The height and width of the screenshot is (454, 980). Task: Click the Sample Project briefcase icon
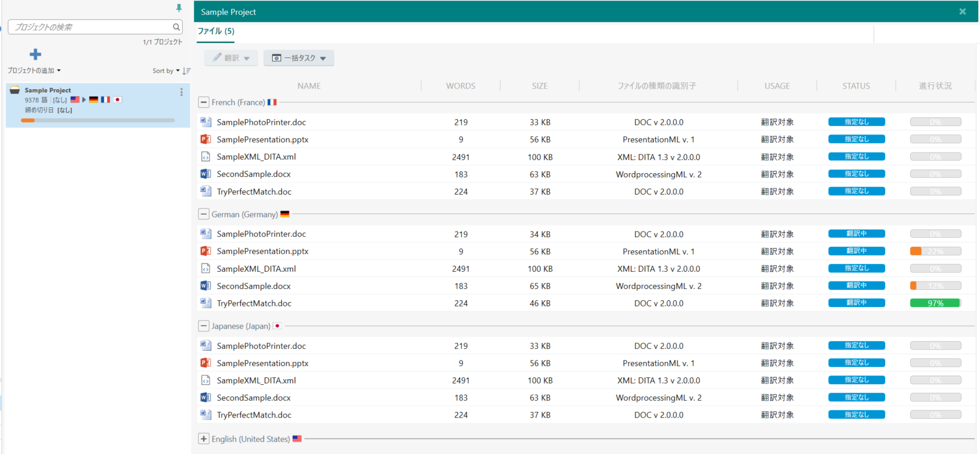(15, 90)
